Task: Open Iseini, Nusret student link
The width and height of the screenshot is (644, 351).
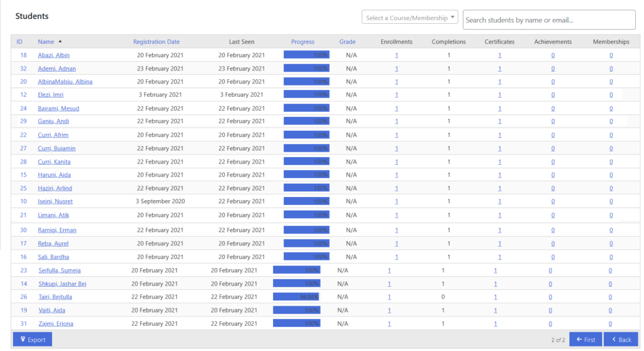Action: pyautogui.click(x=55, y=201)
